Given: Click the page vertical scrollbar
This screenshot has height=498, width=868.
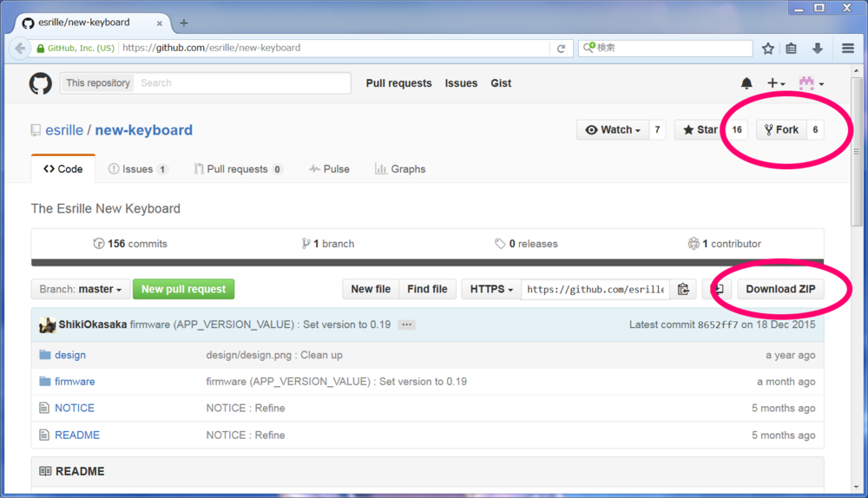Looking at the screenshot, I should click(857, 152).
